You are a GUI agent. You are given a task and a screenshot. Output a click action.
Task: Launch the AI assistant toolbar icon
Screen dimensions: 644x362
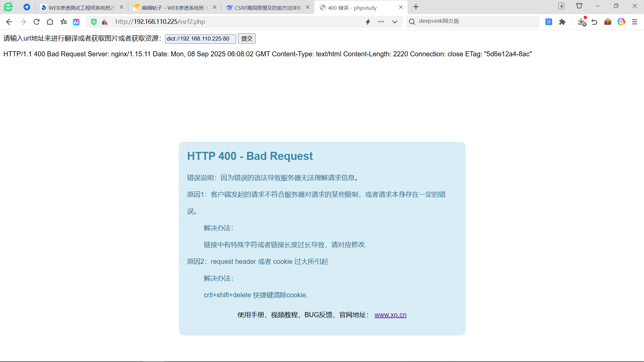[x=76, y=22]
